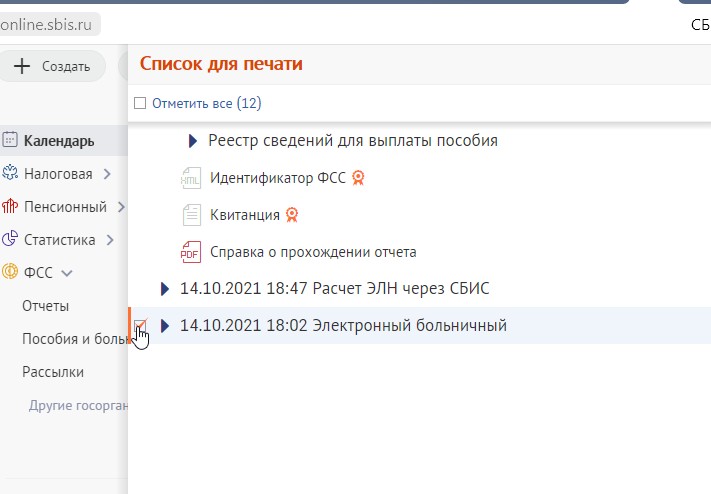The width and height of the screenshot is (711, 494).
Task: Click the Налоговая emblem icon
Action: (x=10, y=173)
